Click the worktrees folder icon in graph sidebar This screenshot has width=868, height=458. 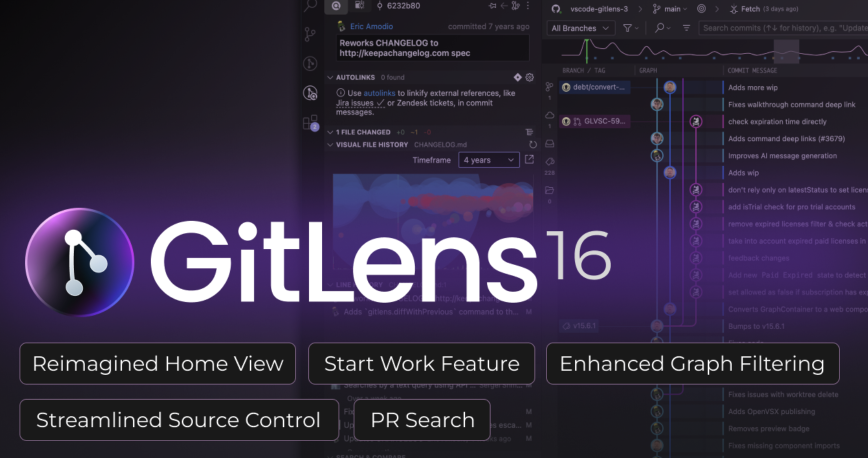pos(549,190)
